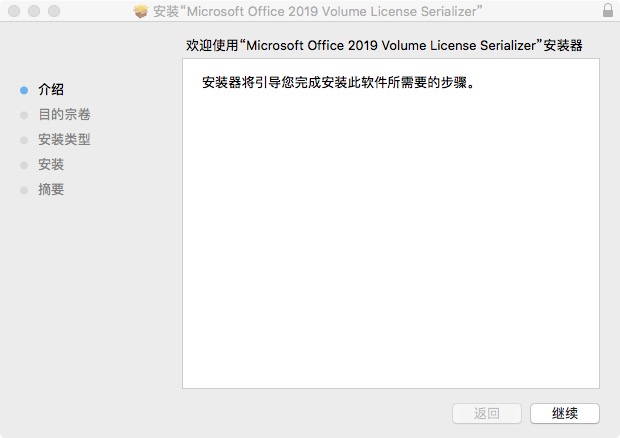Click the welcome heading above content pane

[384, 45]
